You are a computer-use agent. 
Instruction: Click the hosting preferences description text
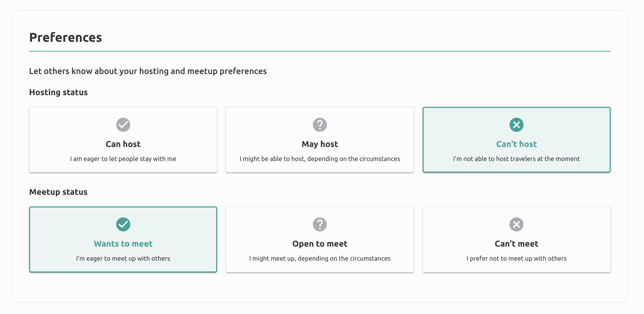click(148, 71)
